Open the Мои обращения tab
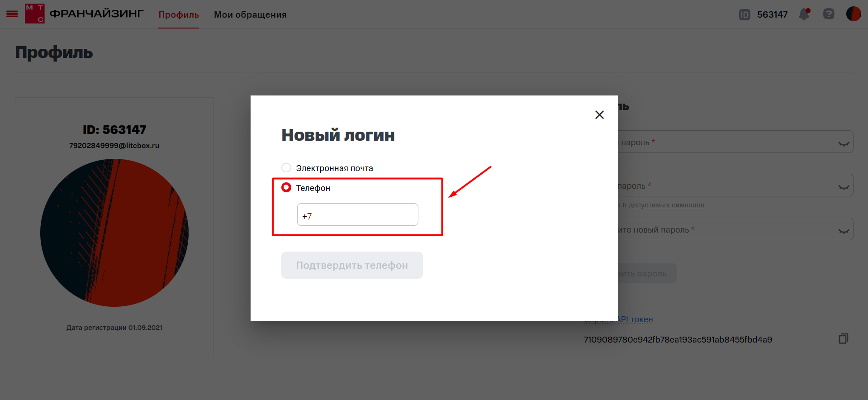This screenshot has width=868, height=400. (250, 14)
